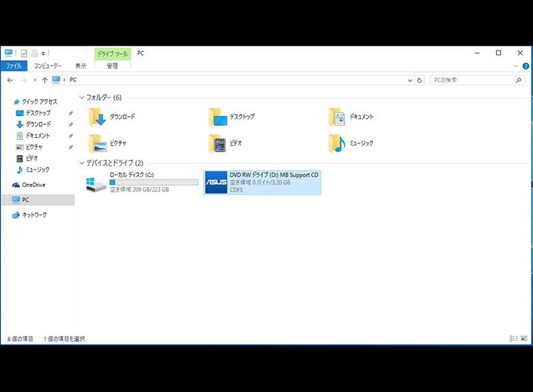The image size is (533, 392).
Task: Open help with the blue question mark icon
Action: (x=525, y=66)
